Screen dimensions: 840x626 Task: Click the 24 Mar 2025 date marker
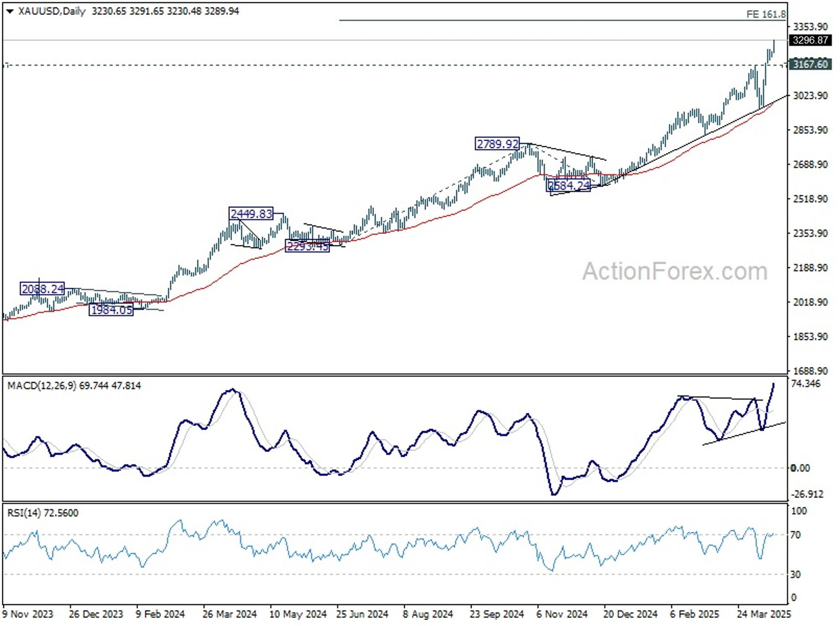point(764,614)
